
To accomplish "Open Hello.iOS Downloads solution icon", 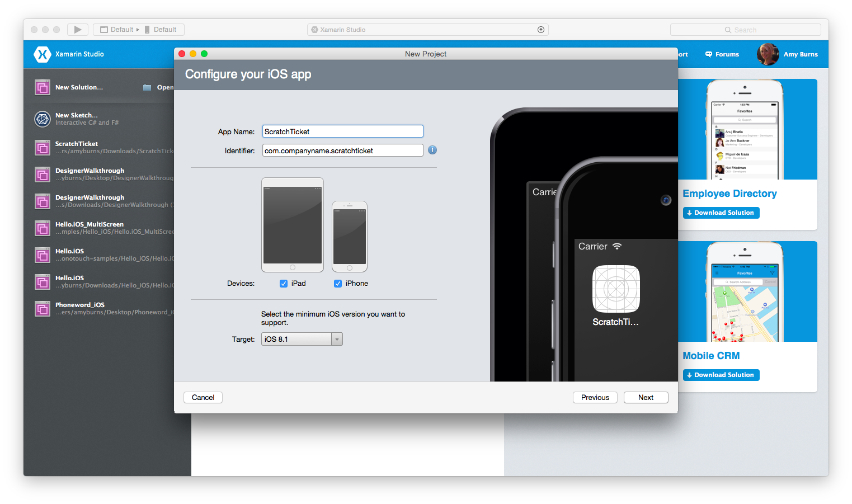I will 43,282.
